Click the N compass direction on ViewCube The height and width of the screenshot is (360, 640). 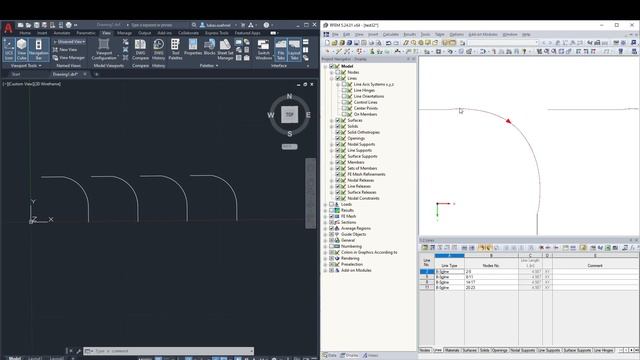click(289, 96)
